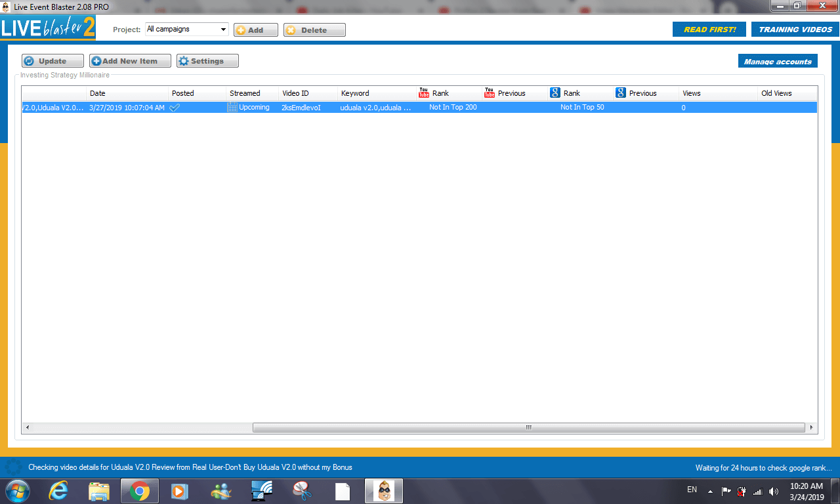The image size is (840, 504).
Task: Open the Windows Start menu
Action: (17, 491)
